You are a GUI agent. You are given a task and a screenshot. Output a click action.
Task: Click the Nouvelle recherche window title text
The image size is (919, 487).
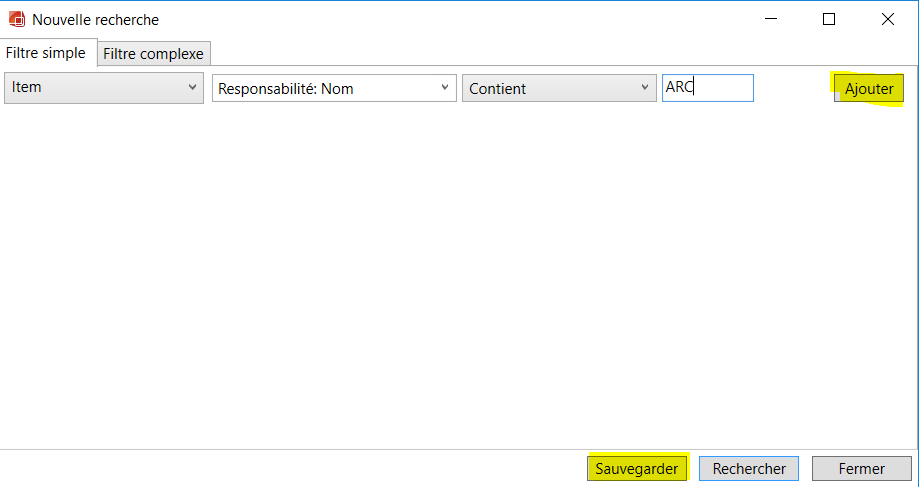[95, 20]
